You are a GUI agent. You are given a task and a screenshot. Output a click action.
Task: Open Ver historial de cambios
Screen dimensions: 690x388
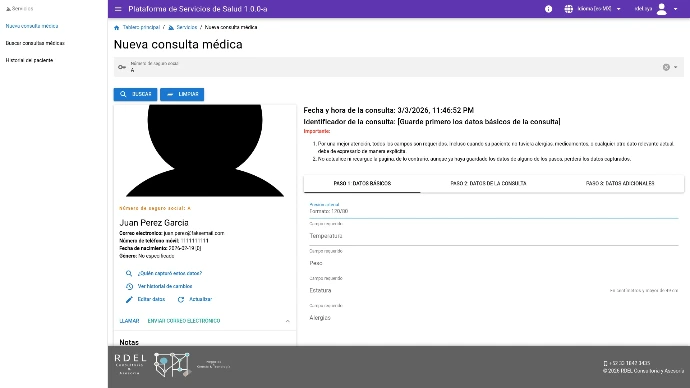tap(165, 286)
